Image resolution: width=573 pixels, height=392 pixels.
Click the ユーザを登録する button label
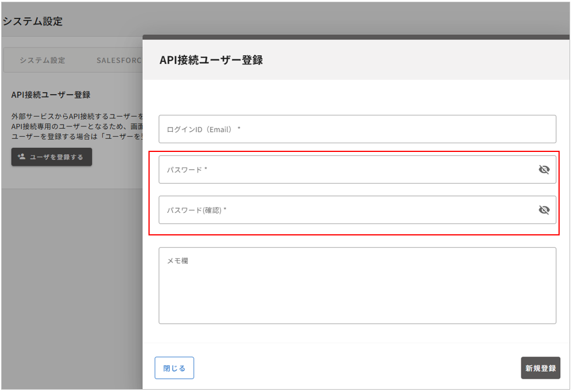click(x=56, y=157)
